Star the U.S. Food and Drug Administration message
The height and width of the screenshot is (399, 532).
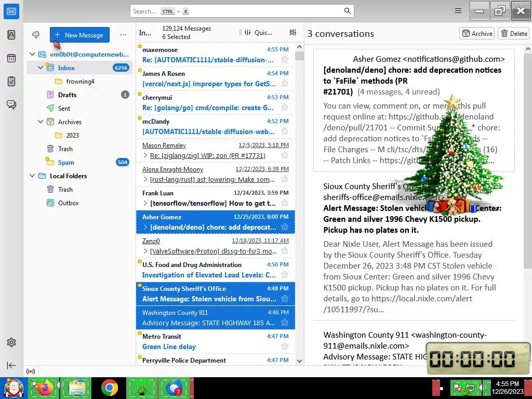tap(285, 275)
